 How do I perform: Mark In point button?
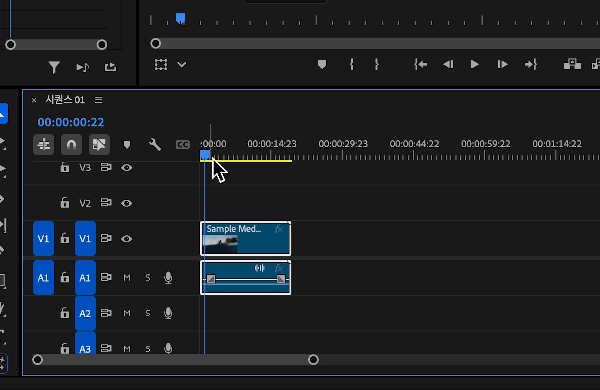coord(352,64)
